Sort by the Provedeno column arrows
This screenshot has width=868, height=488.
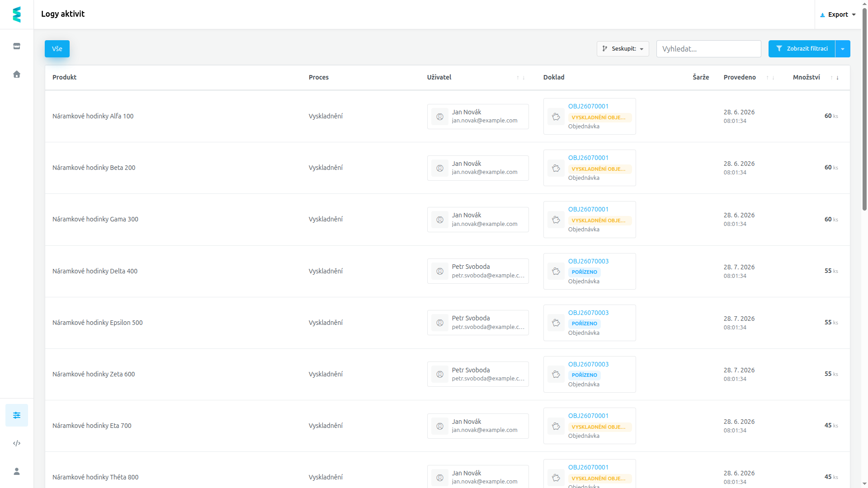click(770, 78)
